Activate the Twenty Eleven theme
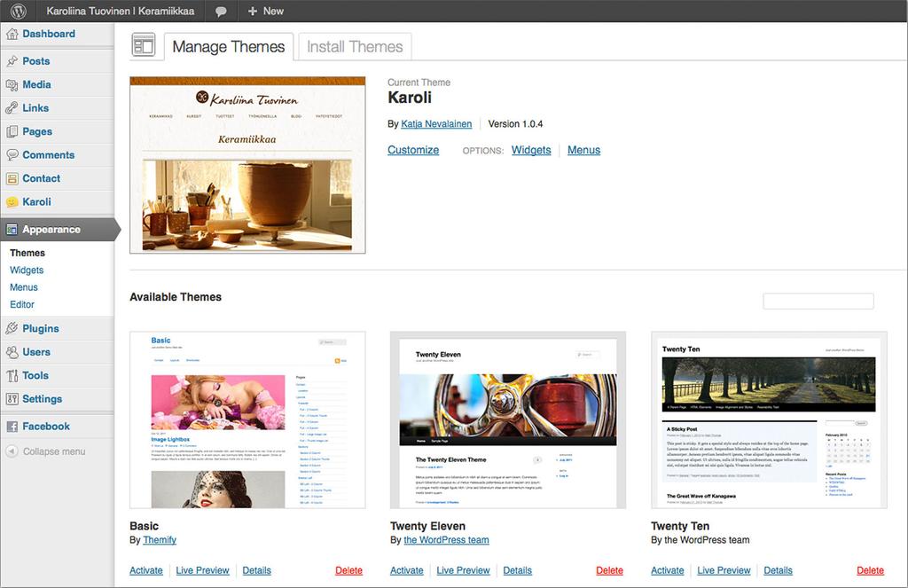 pos(406,570)
